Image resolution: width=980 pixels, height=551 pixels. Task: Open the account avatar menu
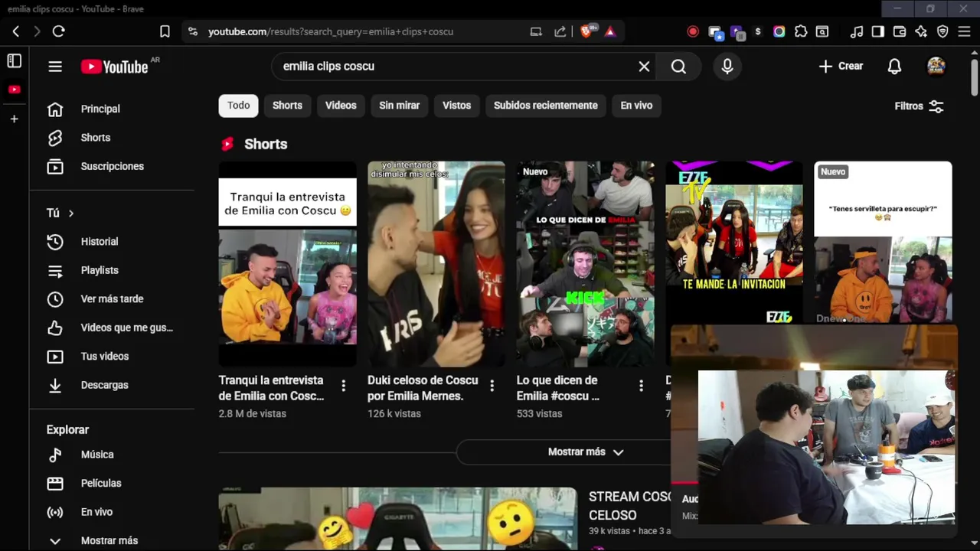pyautogui.click(x=936, y=67)
